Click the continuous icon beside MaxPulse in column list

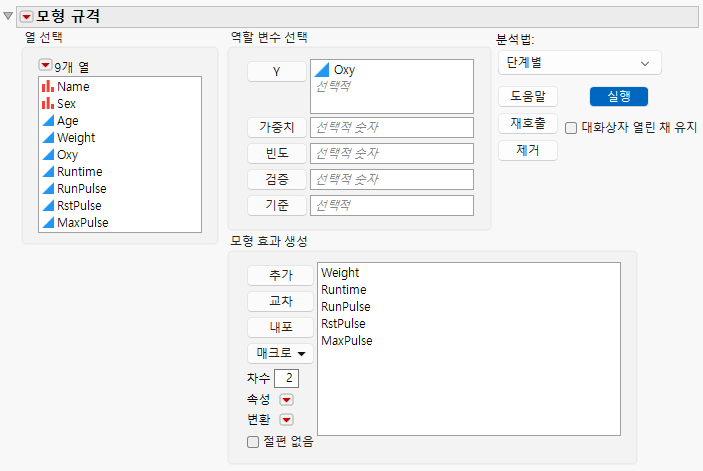[48, 223]
